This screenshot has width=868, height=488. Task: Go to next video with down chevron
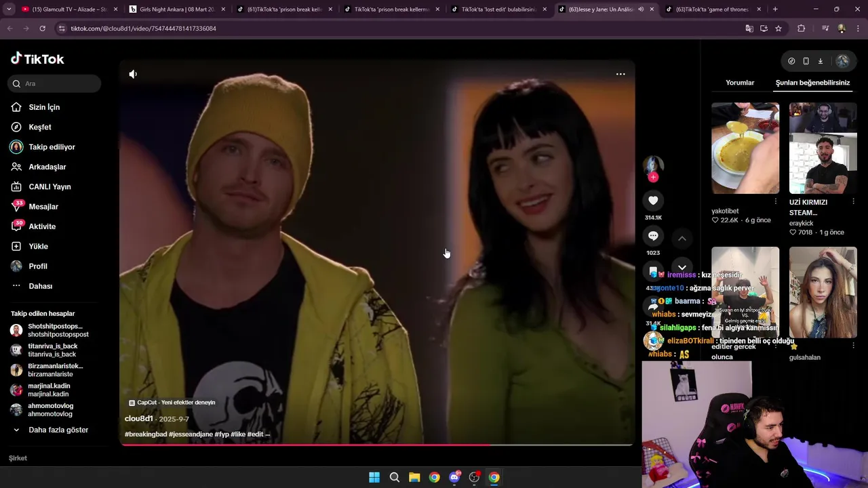coord(682,267)
